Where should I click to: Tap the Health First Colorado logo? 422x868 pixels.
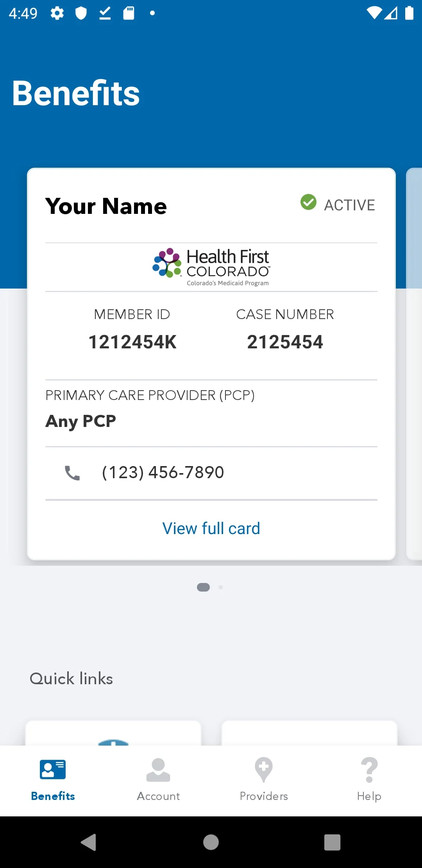[x=211, y=267]
